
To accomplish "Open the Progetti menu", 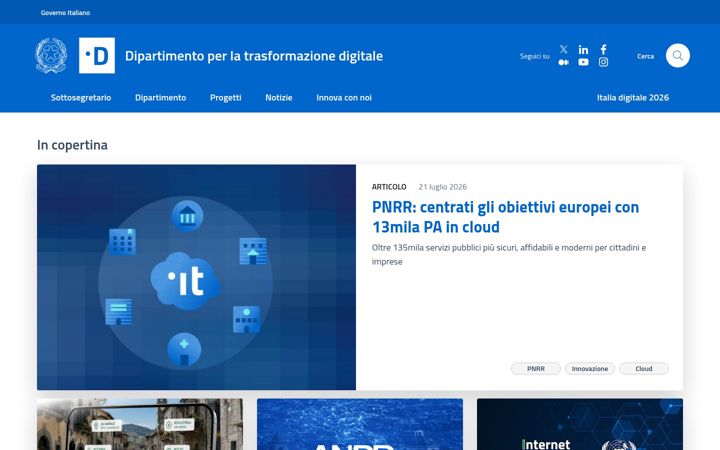I will pyautogui.click(x=225, y=97).
